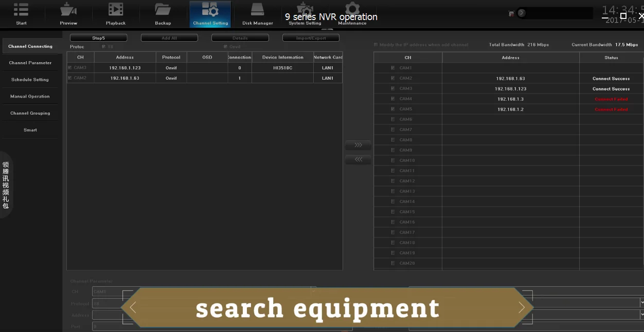This screenshot has width=644, height=332.
Task: Click the Stop5 button
Action: pyautogui.click(x=98, y=38)
